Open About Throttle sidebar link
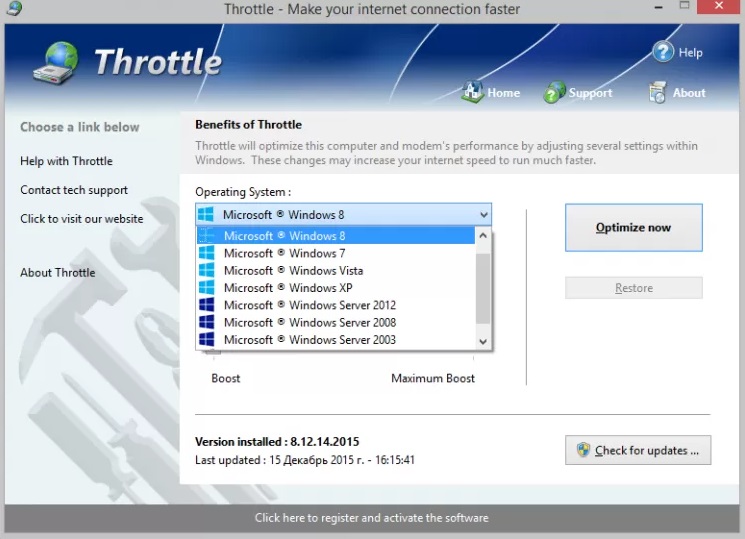 pos(58,273)
